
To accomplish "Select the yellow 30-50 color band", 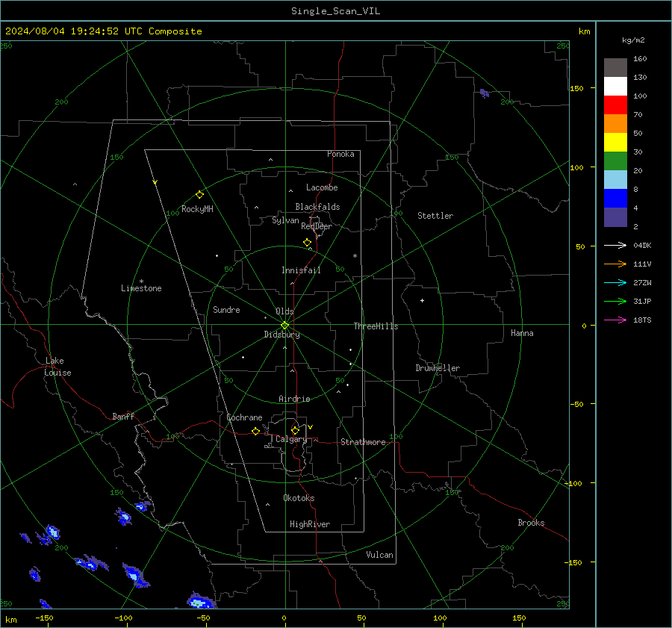I will pos(615,143).
